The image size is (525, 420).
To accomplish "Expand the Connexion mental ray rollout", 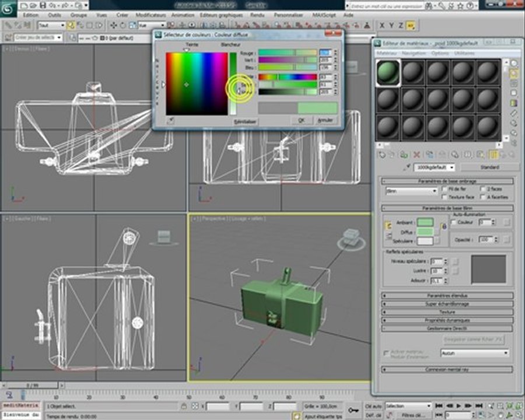I will [x=447, y=370].
